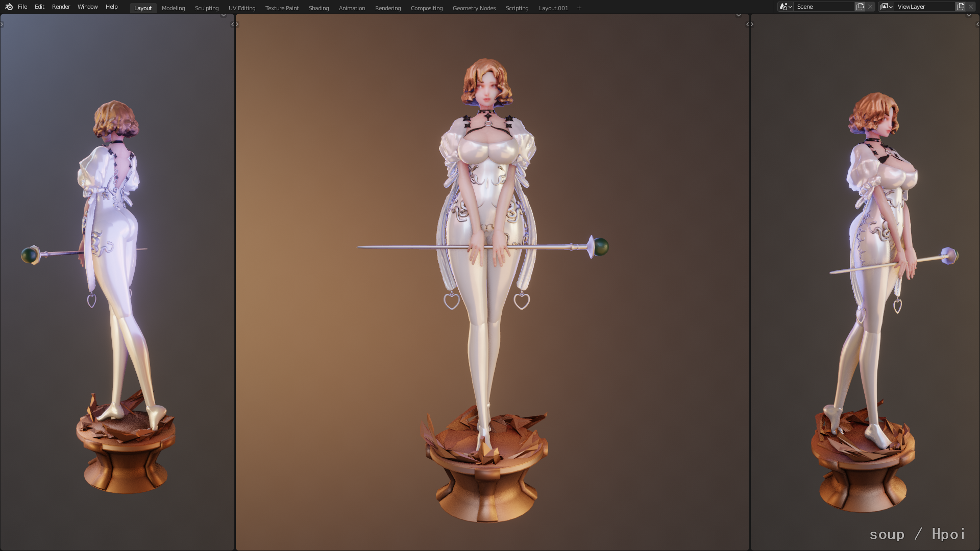The height and width of the screenshot is (551, 980).
Task: Show the center viewport sidebar arrow
Action: coord(747,24)
